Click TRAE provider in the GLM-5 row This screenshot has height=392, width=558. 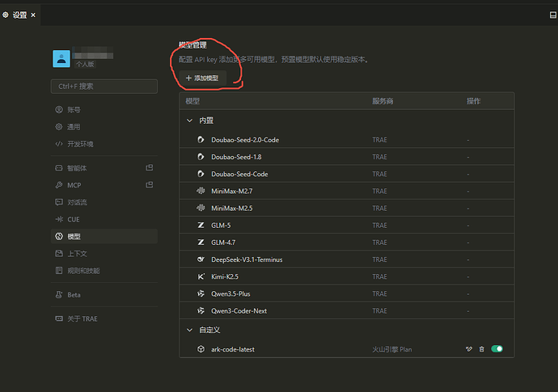[379, 226]
